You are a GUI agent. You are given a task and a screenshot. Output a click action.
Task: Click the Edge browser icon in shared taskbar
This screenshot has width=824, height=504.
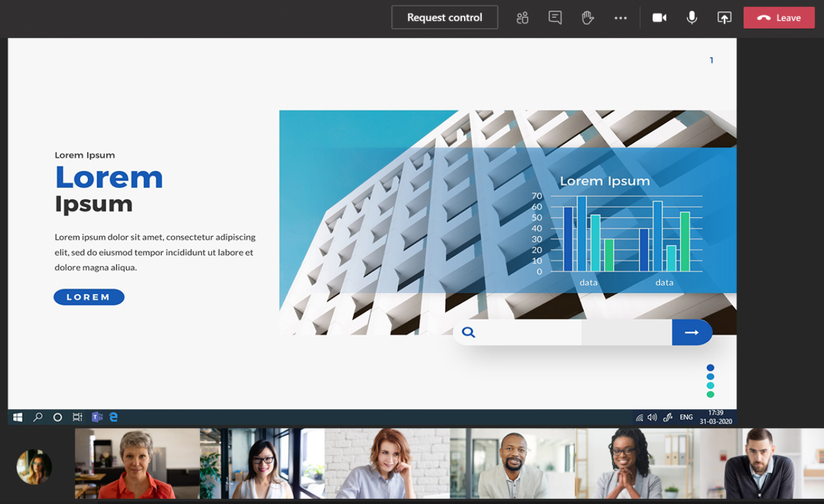[x=114, y=417]
